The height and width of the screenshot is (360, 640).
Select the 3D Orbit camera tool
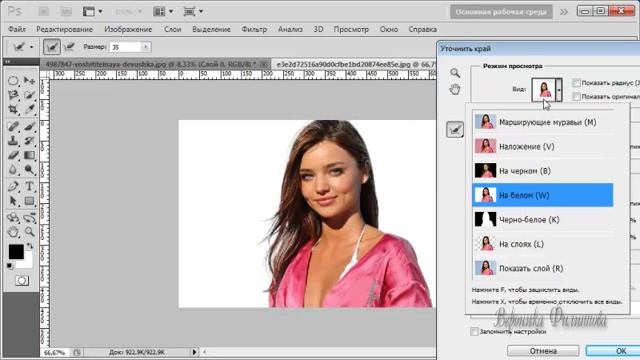(x=29, y=218)
